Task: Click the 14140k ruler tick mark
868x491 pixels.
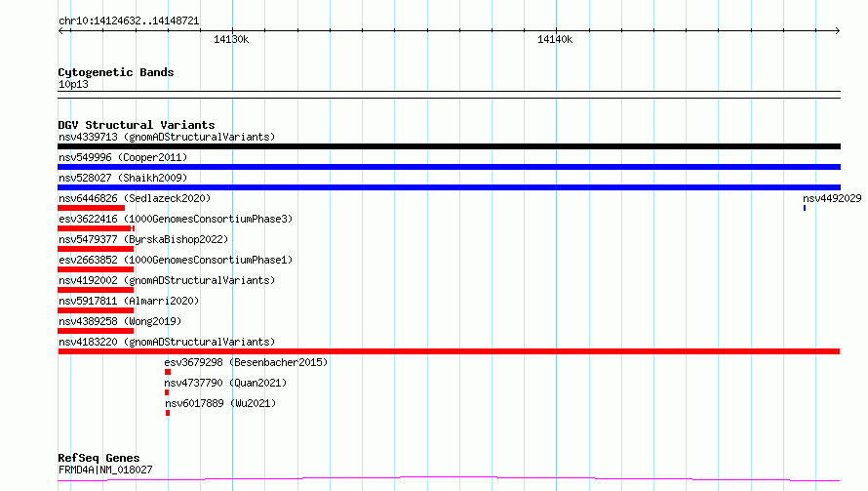Action: (x=556, y=30)
